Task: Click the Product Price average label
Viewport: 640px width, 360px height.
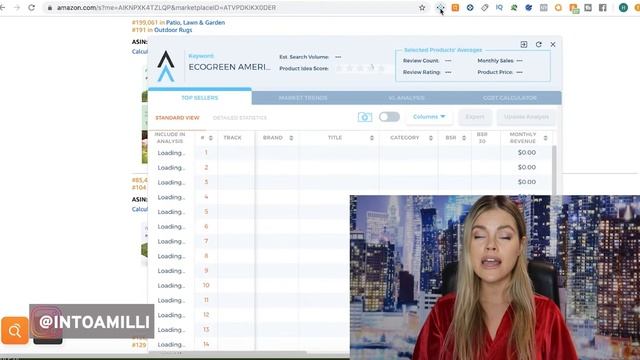Action: click(x=495, y=72)
